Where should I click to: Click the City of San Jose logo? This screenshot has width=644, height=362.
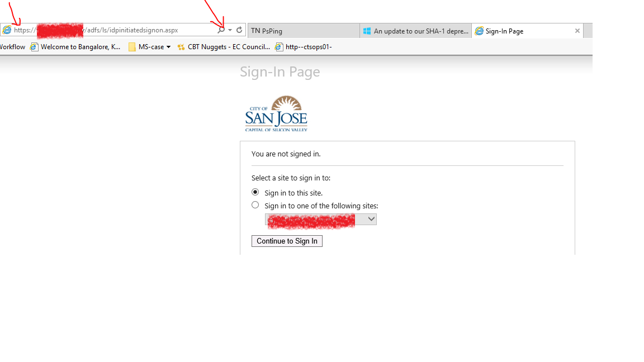(x=276, y=114)
